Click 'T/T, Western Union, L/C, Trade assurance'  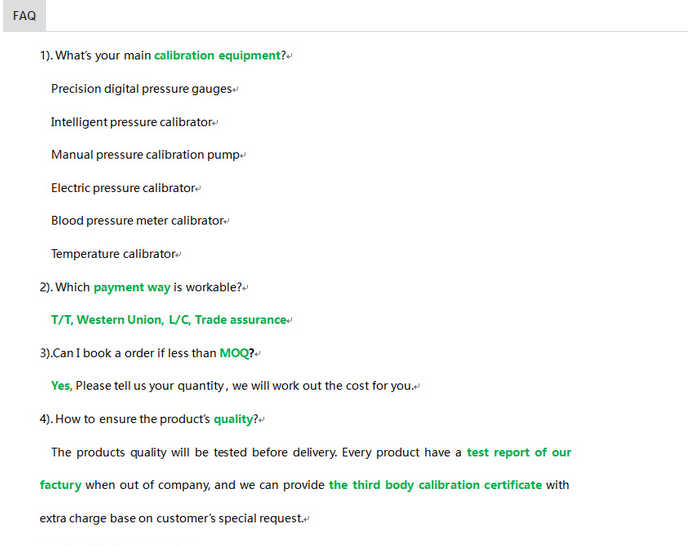point(168,320)
